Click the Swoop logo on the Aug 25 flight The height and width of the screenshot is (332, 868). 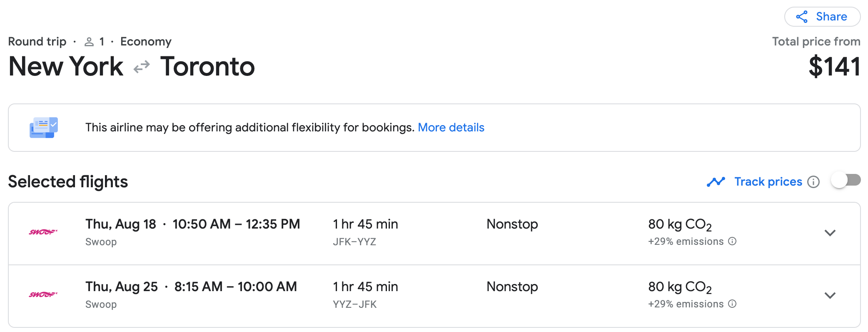pyautogui.click(x=43, y=294)
